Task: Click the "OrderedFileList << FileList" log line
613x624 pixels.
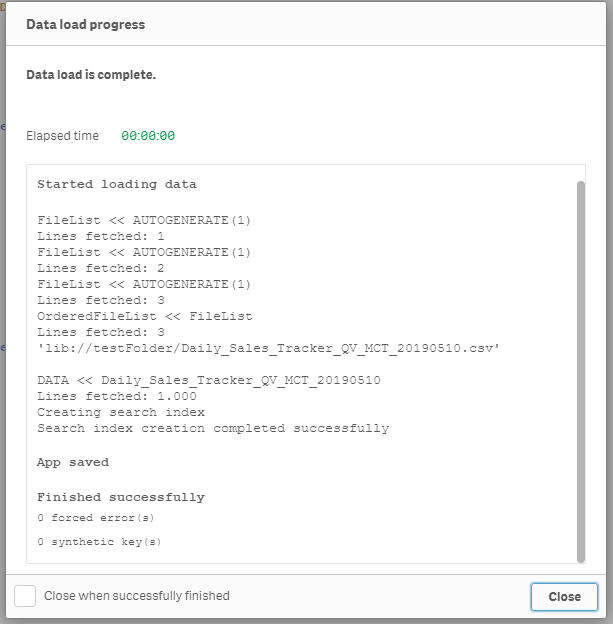Action: pyautogui.click(x=145, y=316)
